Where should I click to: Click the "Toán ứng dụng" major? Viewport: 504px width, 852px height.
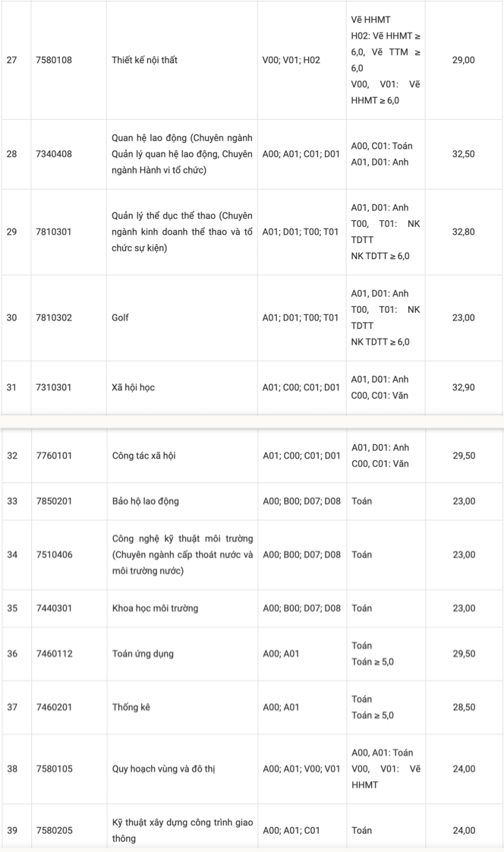(143, 654)
